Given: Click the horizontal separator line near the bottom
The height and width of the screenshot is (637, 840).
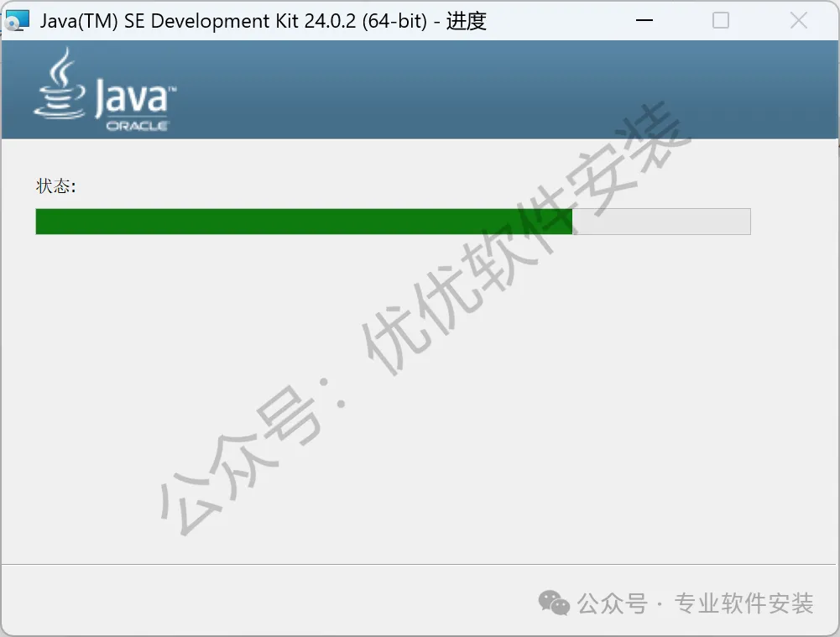Looking at the screenshot, I should (419, 564).
